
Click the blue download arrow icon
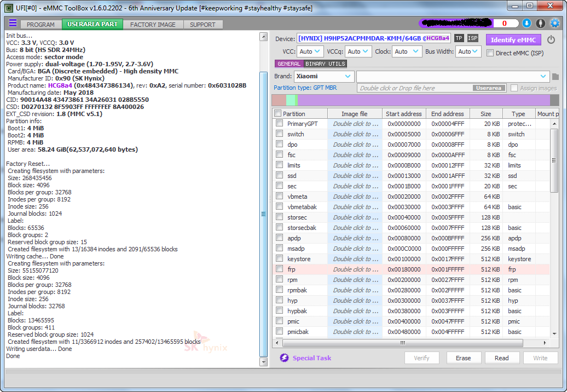click(526, 24)
